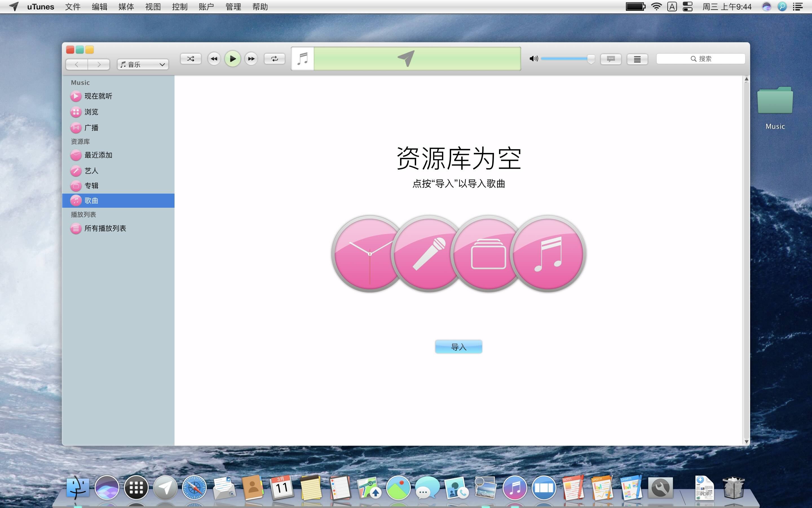812x508 pixels.
Task: Click the scrollbar down arrow
Action: pyautogui.click(x=747, y=442)
